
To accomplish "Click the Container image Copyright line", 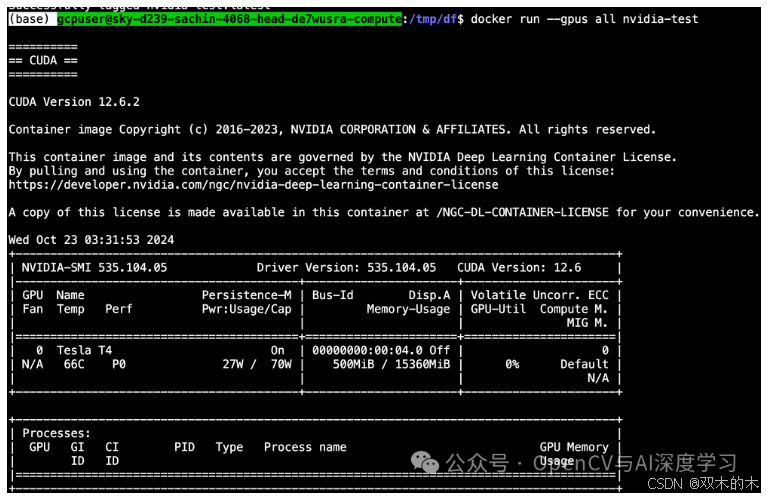I will pos(332,129).
